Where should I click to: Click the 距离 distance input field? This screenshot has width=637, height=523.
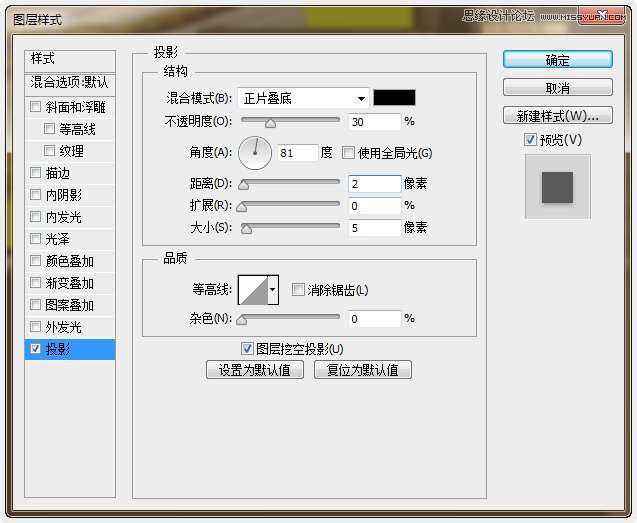tap(374, 184)
